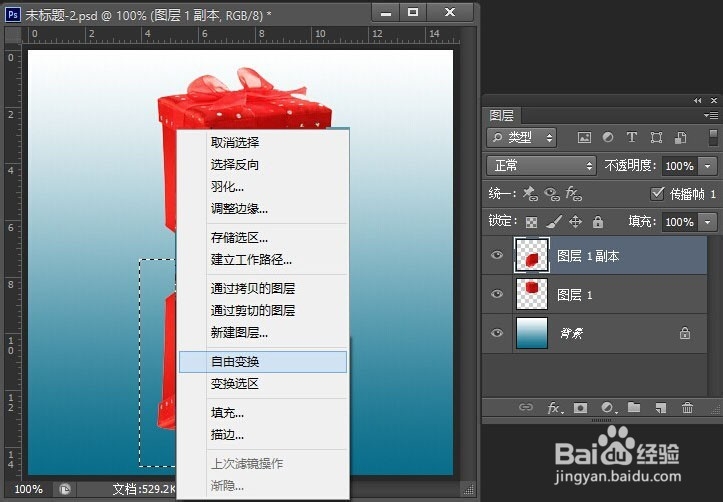The width and height of the screenshot is (723, 502).
Task: Hide the 背景 layer
Action: pos(497,333)
